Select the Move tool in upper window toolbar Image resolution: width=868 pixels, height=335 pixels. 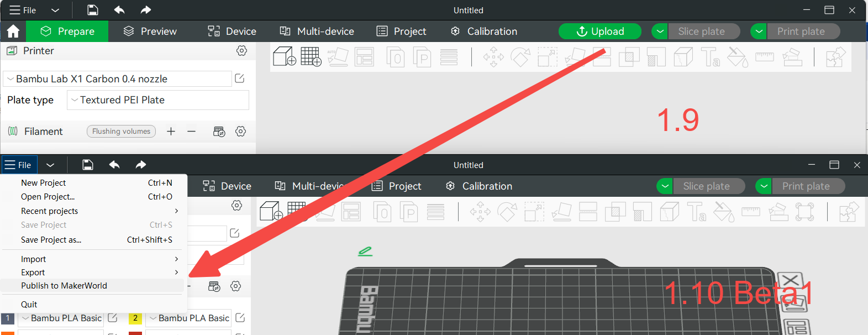[493, 57]
